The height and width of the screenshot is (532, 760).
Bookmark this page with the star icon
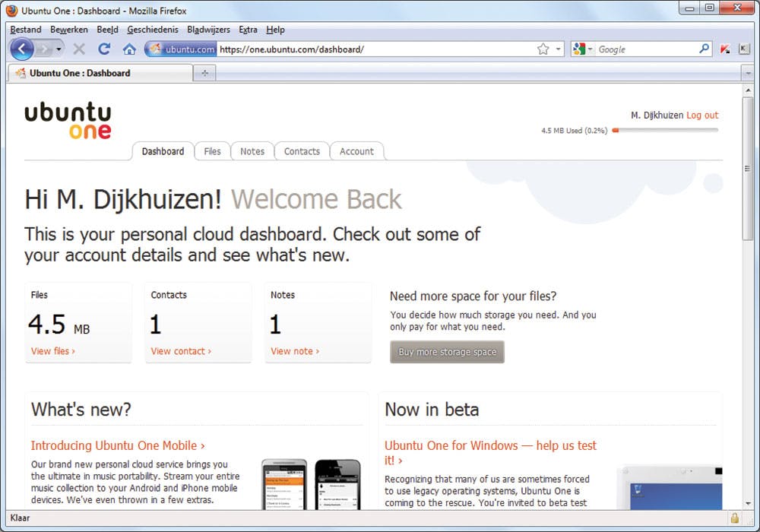click(x=543, y=49)
